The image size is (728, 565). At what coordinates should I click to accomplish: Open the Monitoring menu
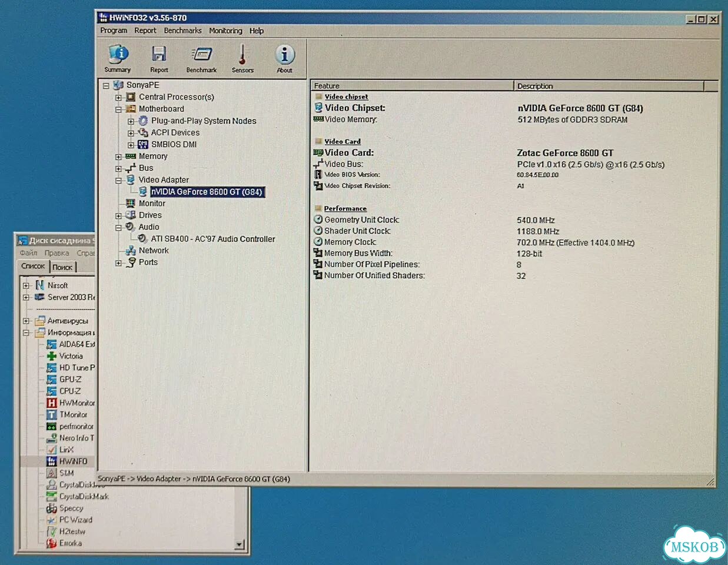(225, 31)
